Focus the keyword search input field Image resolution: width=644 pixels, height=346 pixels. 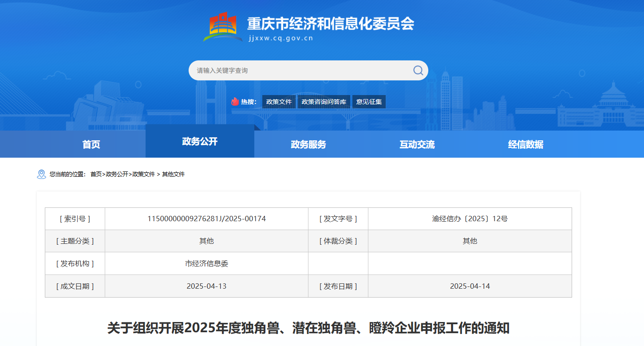pos(302,71)
